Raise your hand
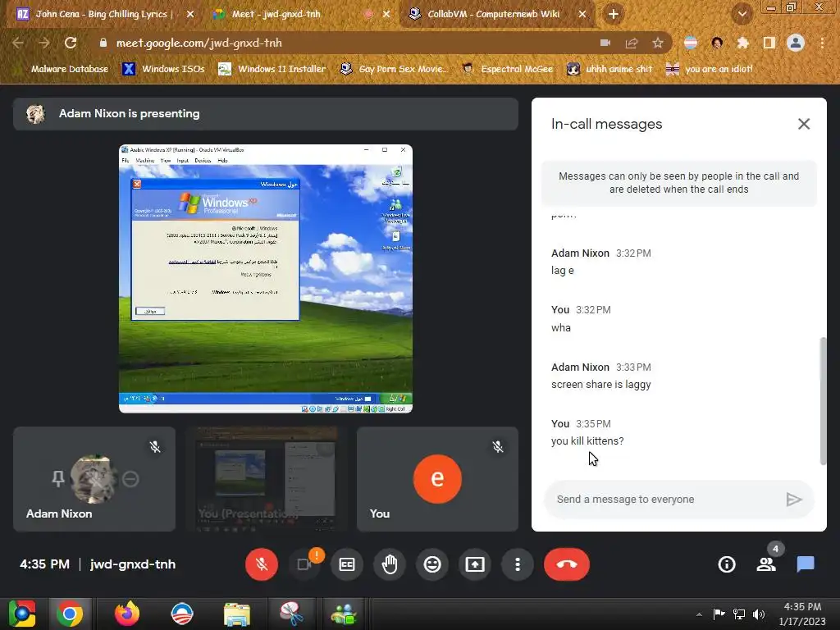 coord(390,564)
